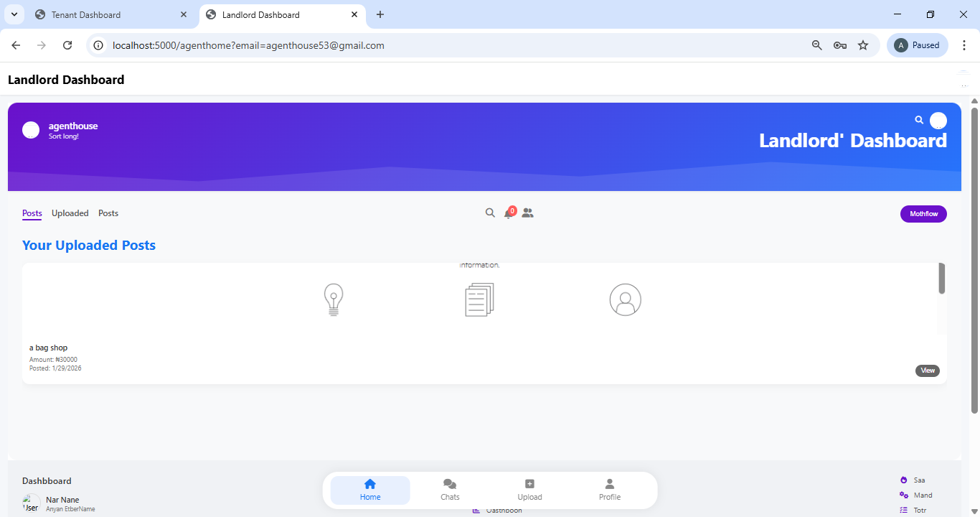This screenshot has width=980, height=517.
Task: Click the white profile circle in purple header
Action: pyautogui.click(x=938, y=120)
